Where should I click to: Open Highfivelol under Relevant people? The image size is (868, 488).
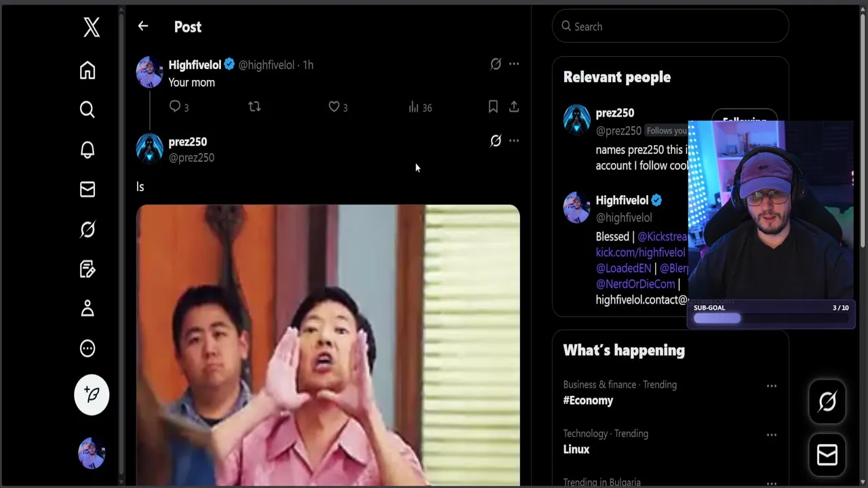[622, 201]
